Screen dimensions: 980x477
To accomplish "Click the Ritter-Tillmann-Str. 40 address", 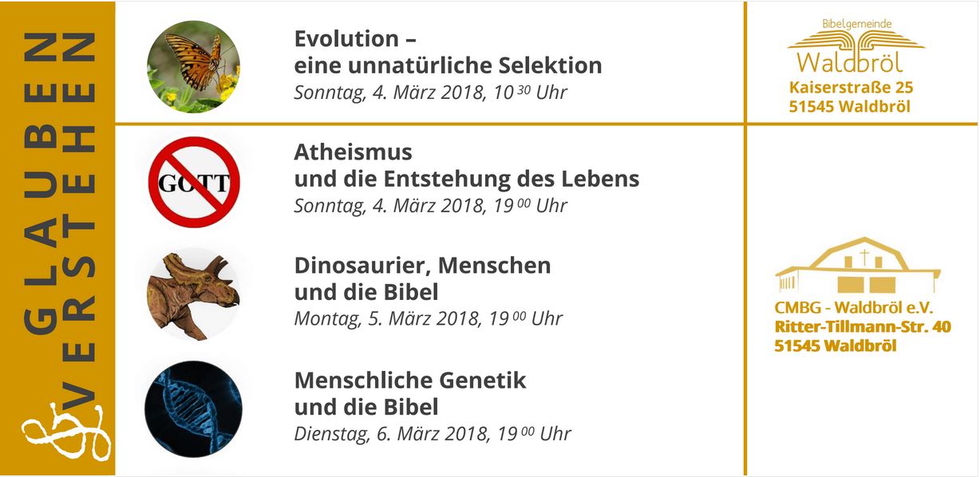I will point(862,327).
